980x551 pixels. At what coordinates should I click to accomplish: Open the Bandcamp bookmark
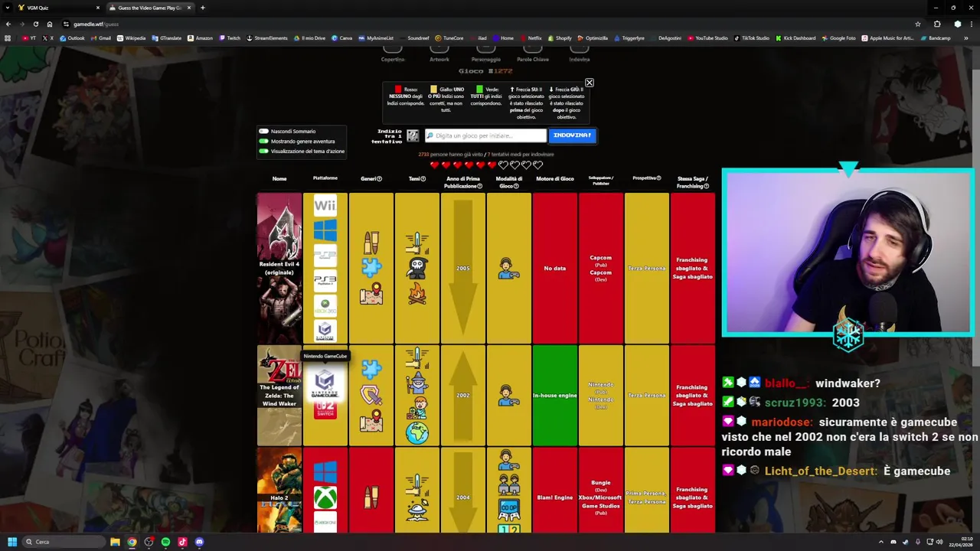[935, 38]
